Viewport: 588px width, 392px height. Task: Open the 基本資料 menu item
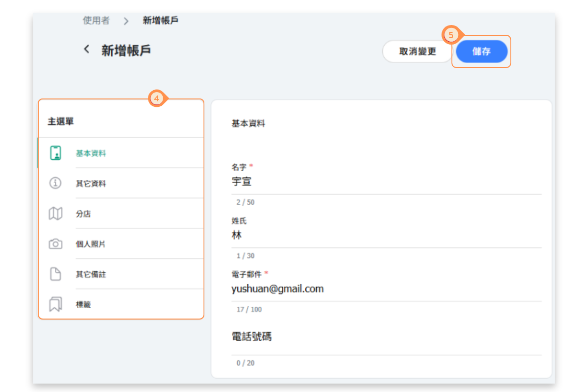[x=91, y=153]
